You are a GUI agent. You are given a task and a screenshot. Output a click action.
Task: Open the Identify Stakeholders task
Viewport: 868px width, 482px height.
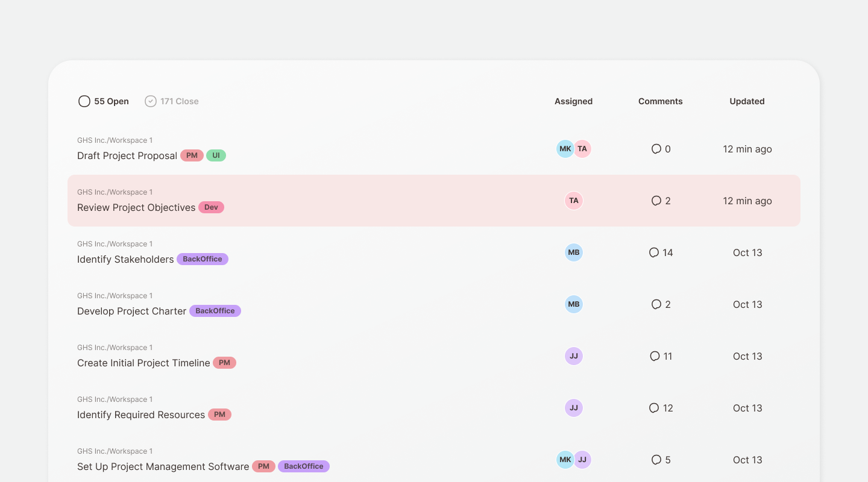click(x=125, y=259)
